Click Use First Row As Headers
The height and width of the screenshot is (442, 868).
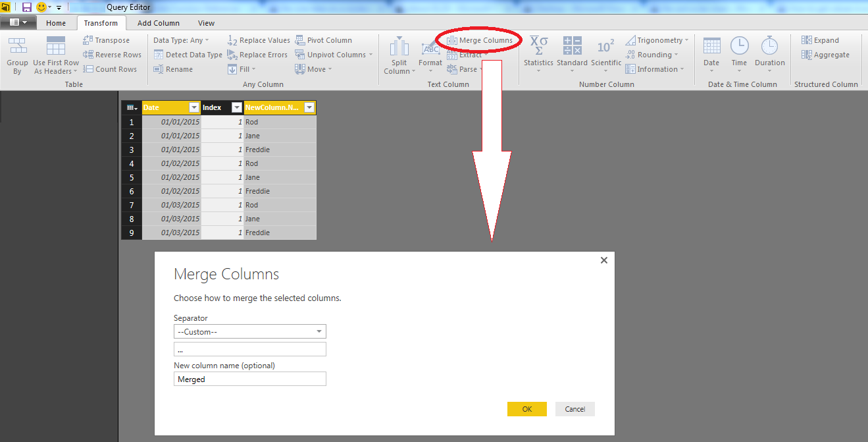click(x=56, y=56)
